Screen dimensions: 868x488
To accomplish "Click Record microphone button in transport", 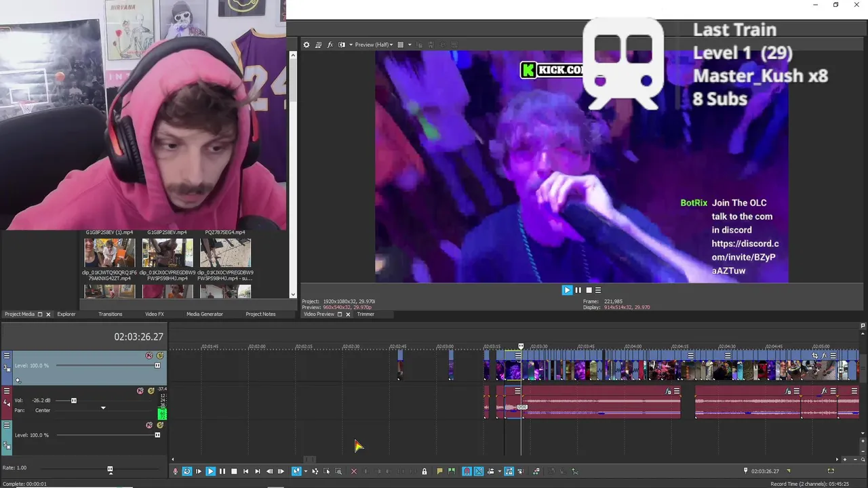I will (176, 472).
